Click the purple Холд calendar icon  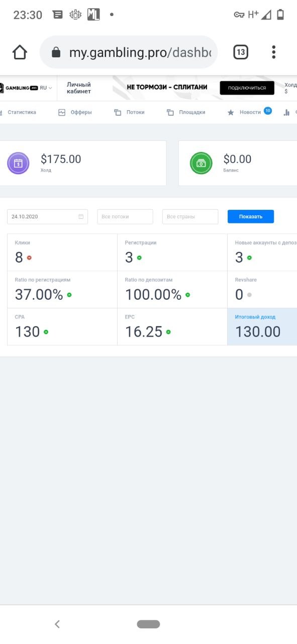pos(18,163)
